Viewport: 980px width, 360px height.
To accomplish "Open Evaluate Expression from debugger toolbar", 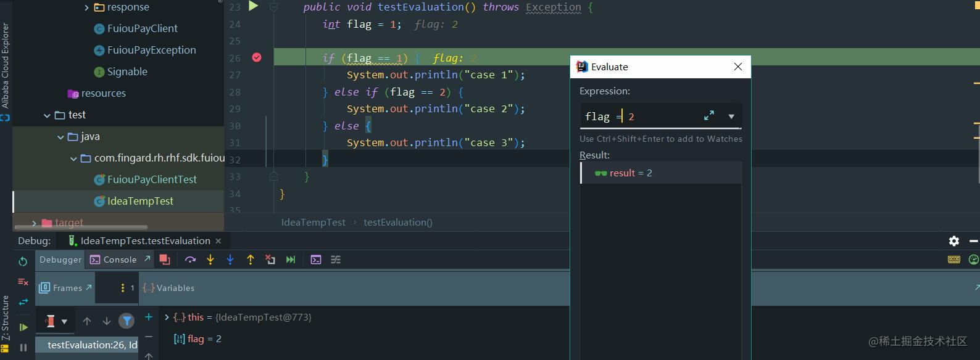I will tap(316, 260).
